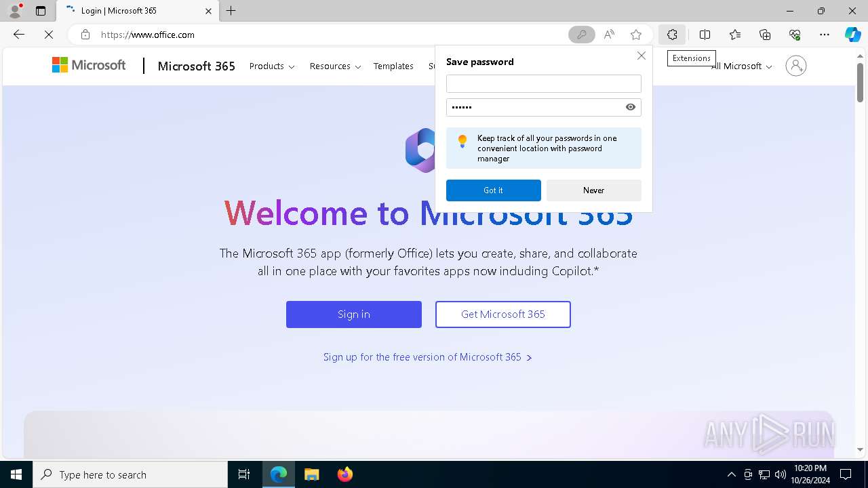The height and width of the screenshot is (488, 868).
Task: Open the free version sign up link
Action: (427, 357)
